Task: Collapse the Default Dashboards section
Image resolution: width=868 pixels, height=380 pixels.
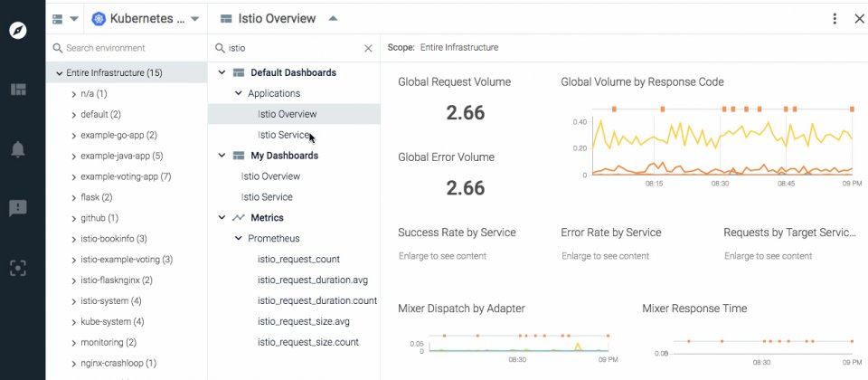Action: pyautogui.click(x=222, y=72)
